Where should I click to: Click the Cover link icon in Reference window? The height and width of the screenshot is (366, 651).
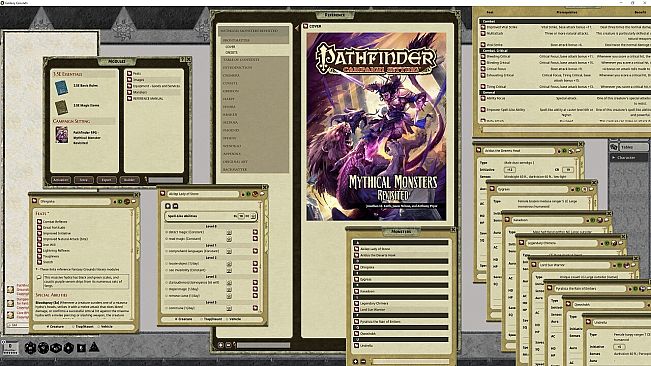pyautogui.click(x=306, y=26)
